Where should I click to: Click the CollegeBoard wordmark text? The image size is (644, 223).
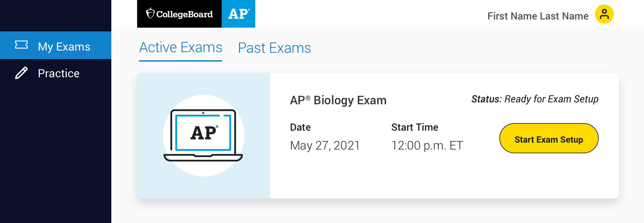[185, 14]
